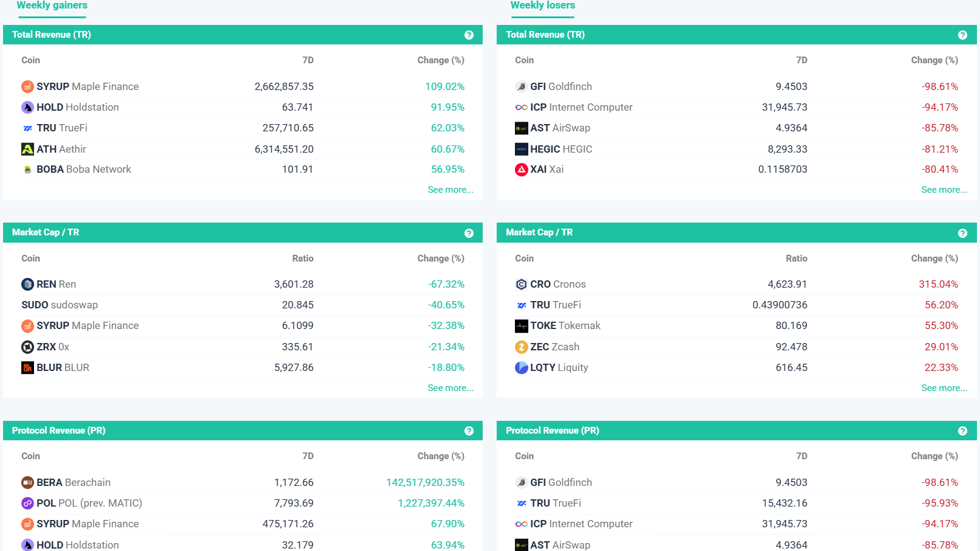Open See more in losers Total Revenue

pos(944,190)
